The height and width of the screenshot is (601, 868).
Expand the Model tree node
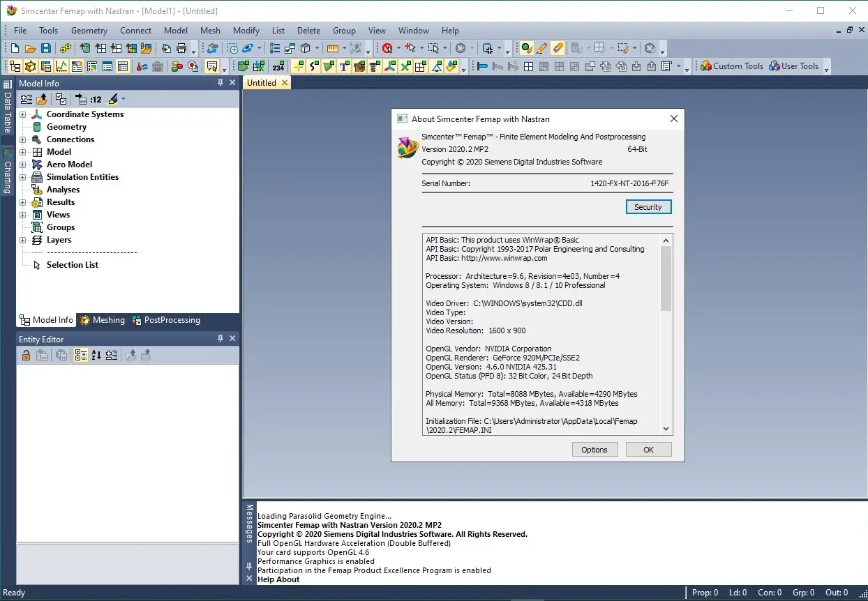click(22, 152)
